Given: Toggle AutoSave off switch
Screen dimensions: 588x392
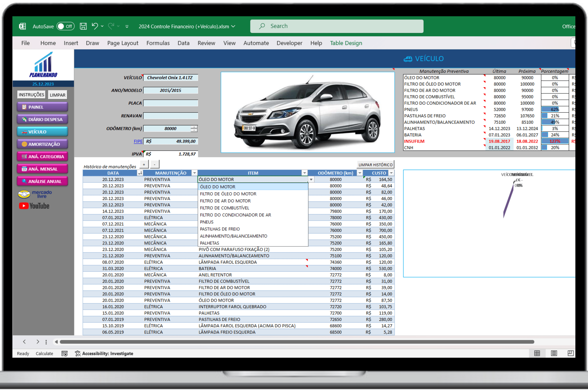Looking at the screenshot, I should [x=66, y=26].
